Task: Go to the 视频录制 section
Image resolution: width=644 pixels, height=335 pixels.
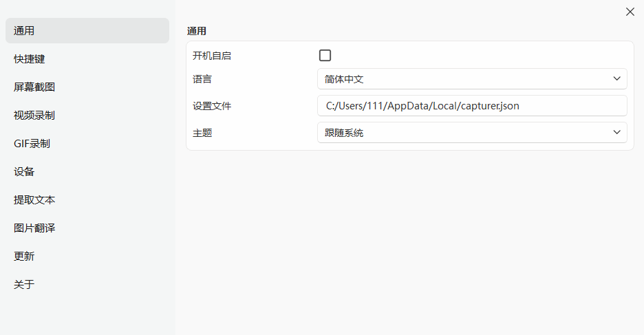Action: tap(34, 116)
